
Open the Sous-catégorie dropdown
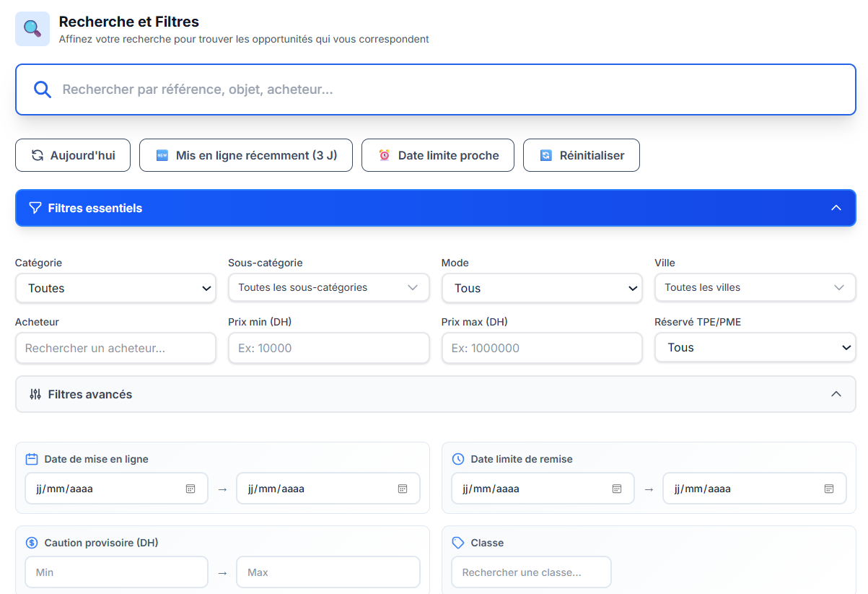[x=328, y=287]
